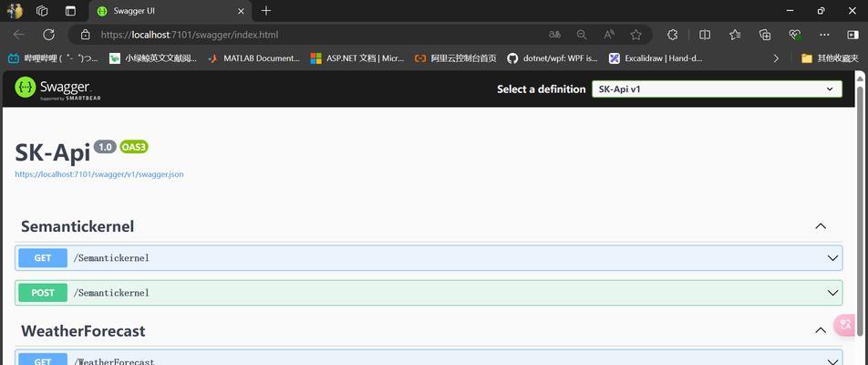Open the translate page icon

(554, 35)
